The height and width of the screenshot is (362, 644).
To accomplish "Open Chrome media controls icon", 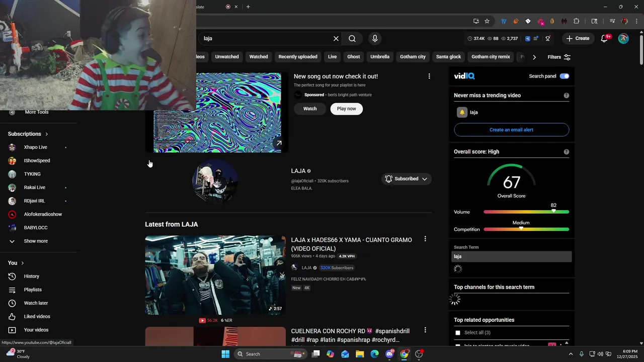I will coord(612,21).
